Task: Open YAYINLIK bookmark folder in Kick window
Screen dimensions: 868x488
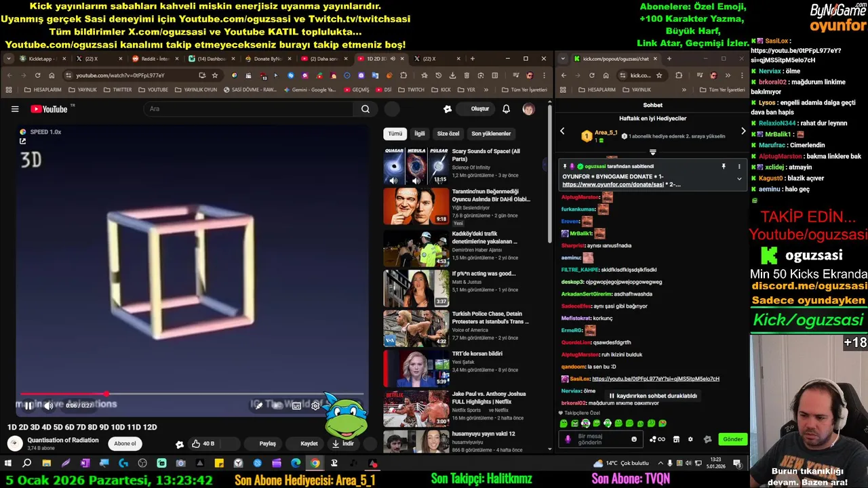Action: click(x=637, y=89)
